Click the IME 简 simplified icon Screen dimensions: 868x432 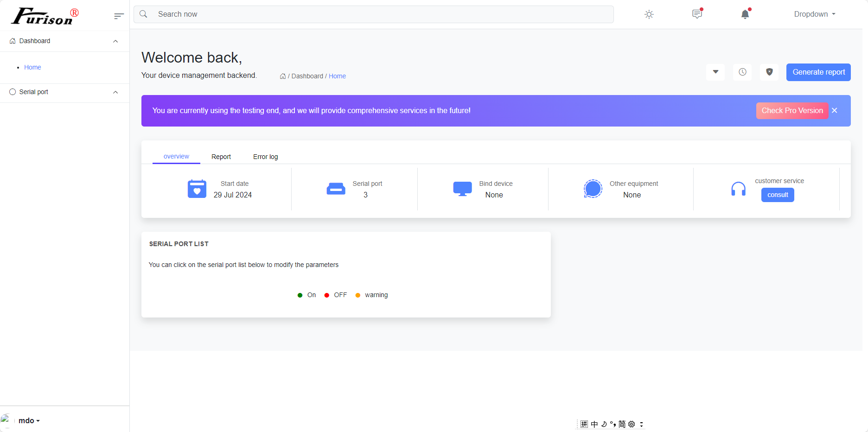622,424
